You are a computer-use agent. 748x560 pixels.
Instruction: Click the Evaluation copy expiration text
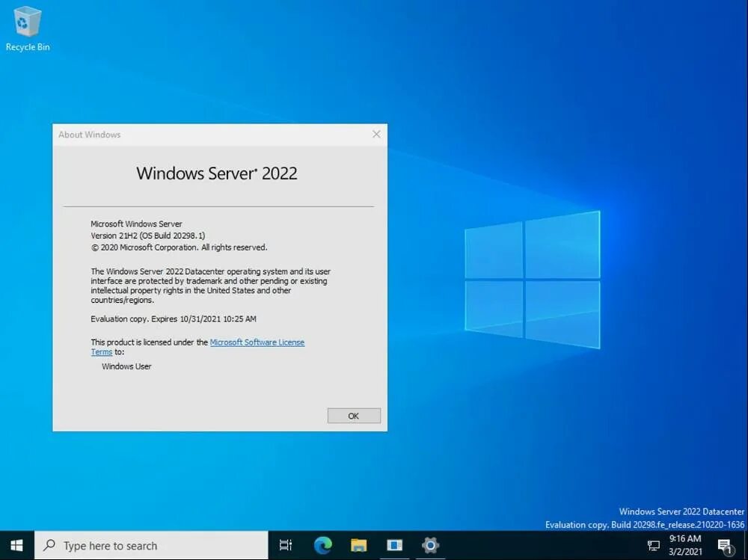click(174, 319)
